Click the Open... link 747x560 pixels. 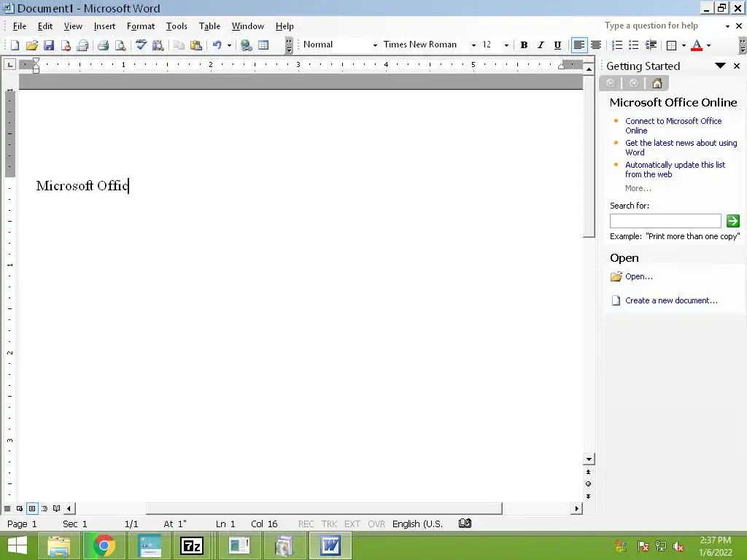[639, 276]
